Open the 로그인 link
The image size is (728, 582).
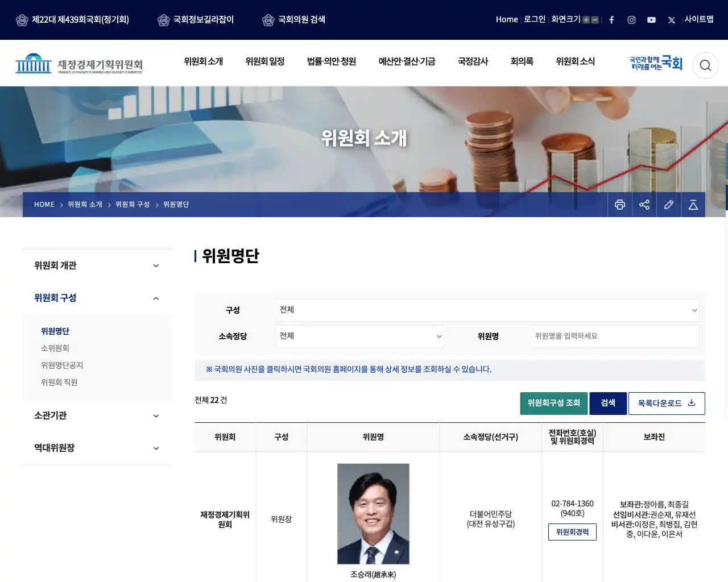pos(535,19)
